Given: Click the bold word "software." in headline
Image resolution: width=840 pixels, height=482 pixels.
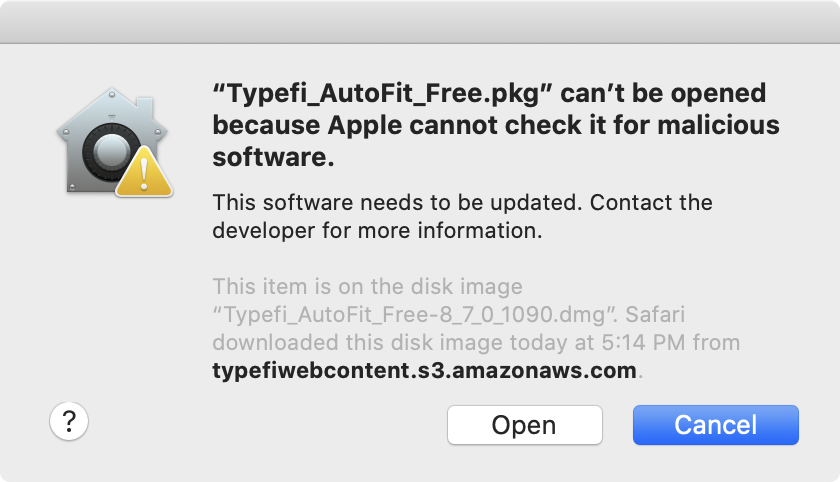Looking at the screenshot, I should tap(273, 157).
